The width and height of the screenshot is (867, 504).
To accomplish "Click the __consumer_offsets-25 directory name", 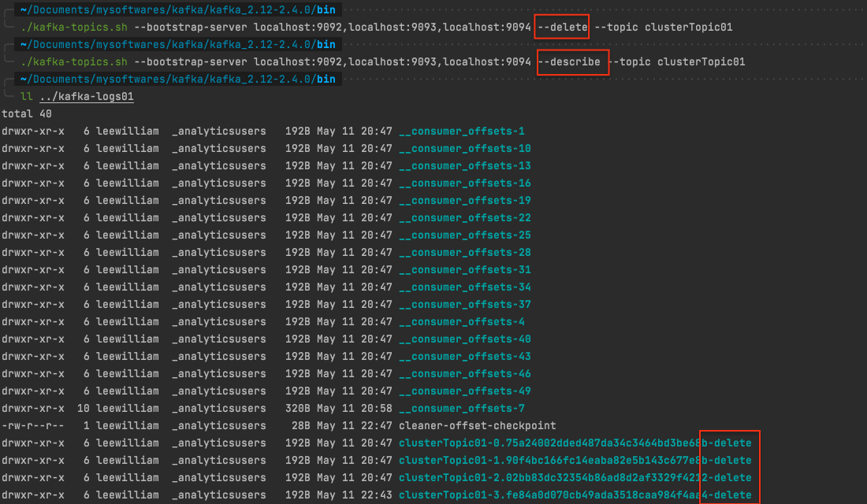I will click(464, 235).
